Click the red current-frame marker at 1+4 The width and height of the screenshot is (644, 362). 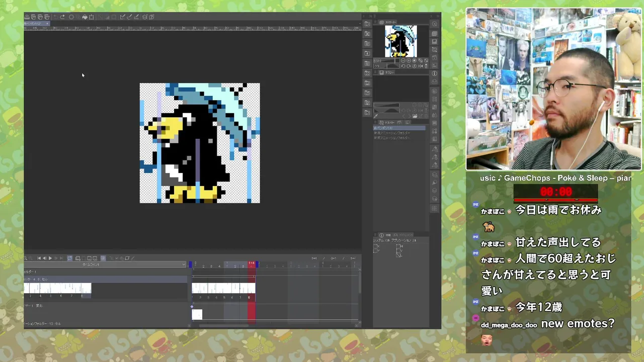click(x=252, y=263)
